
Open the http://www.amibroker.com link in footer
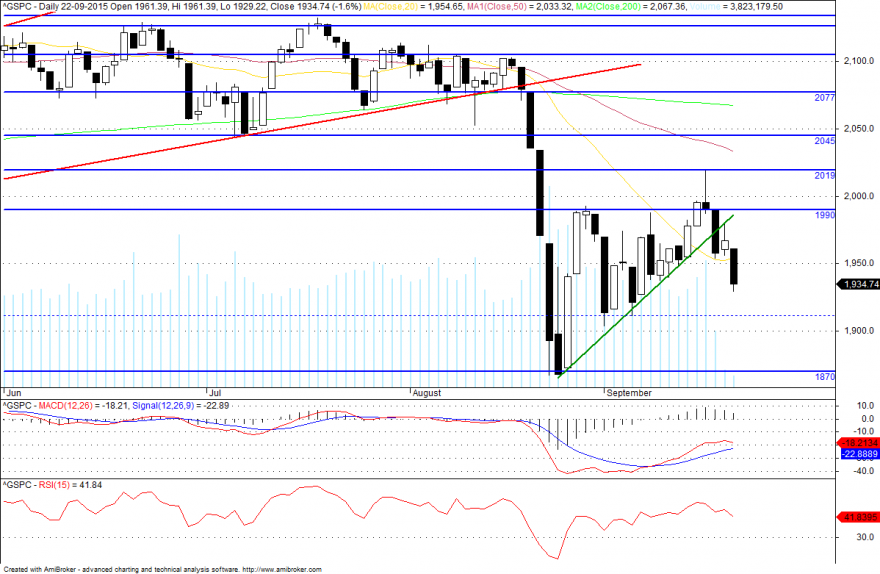click(282, 570)
